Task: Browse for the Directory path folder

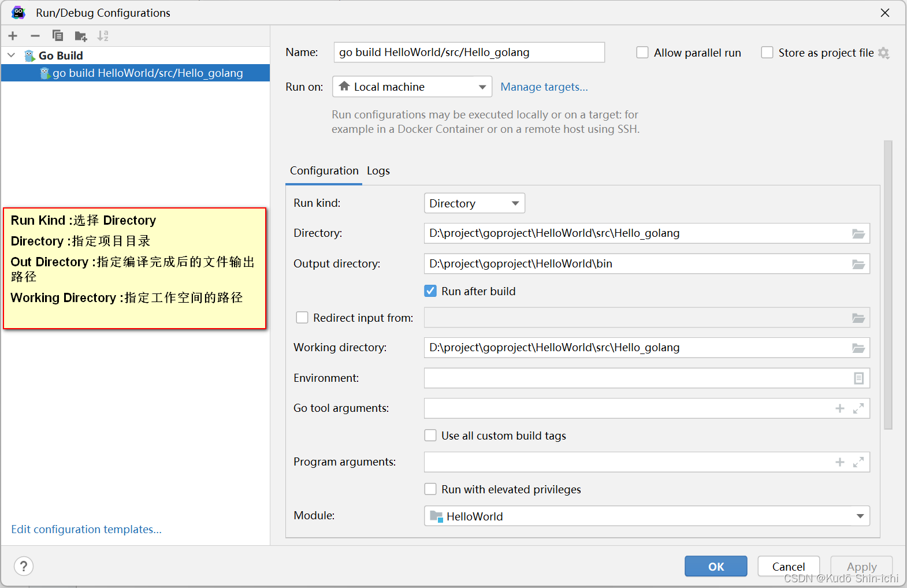Action: click(858, 233)
